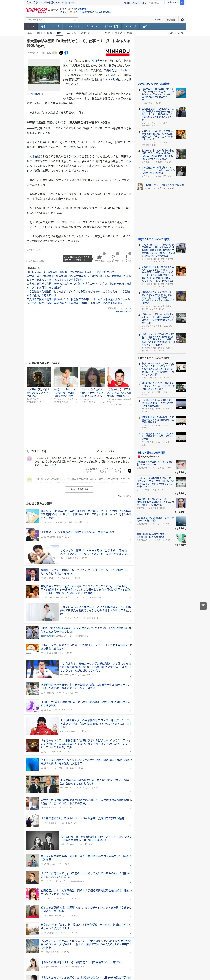Click the blue search button in the top web search
The height and width of the screenshot is (980, 210).
click(182, 3)
